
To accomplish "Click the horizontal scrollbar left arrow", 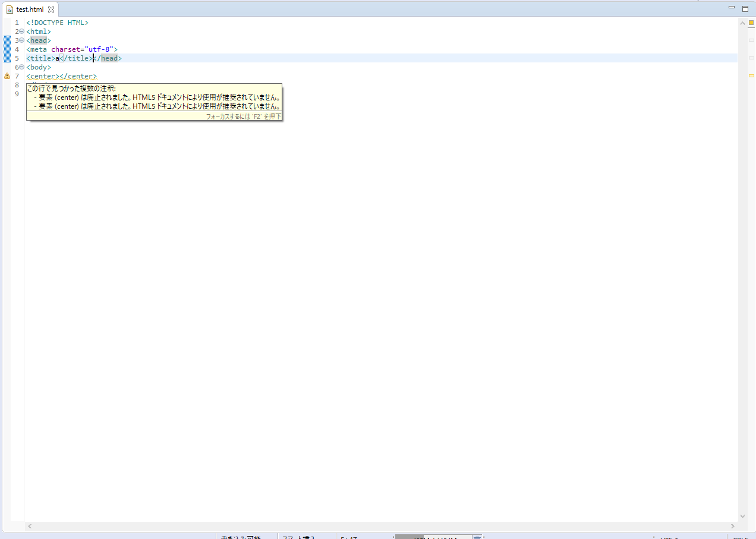I will (x=30, y=526).
